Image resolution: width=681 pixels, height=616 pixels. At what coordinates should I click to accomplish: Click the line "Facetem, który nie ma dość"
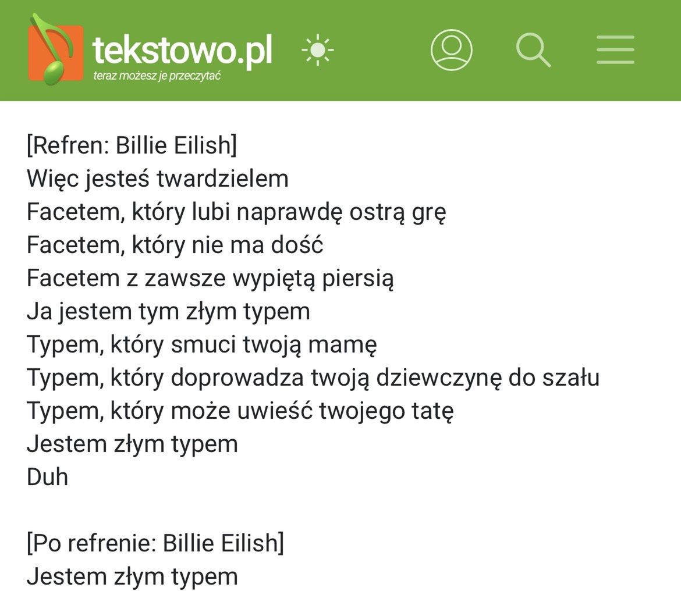[175, 245]
